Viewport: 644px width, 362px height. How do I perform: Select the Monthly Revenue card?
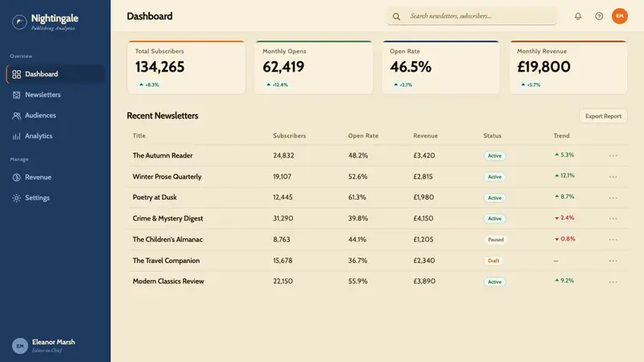coord(568,68)
